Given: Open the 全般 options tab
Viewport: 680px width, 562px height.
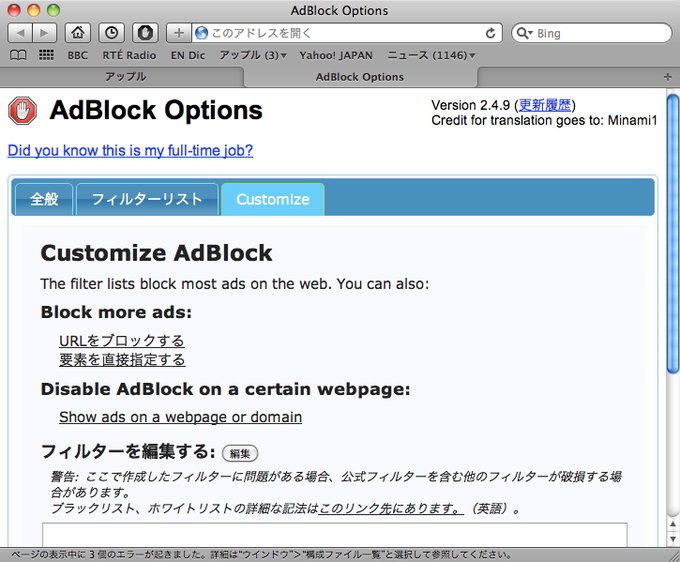Looking at the screenshot, I should [44, 199].
